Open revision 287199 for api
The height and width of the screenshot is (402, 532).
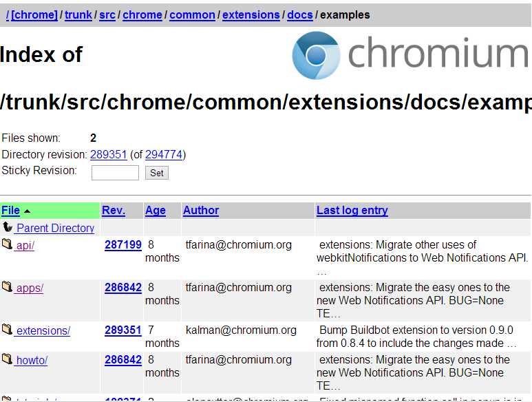coord(123,244)
